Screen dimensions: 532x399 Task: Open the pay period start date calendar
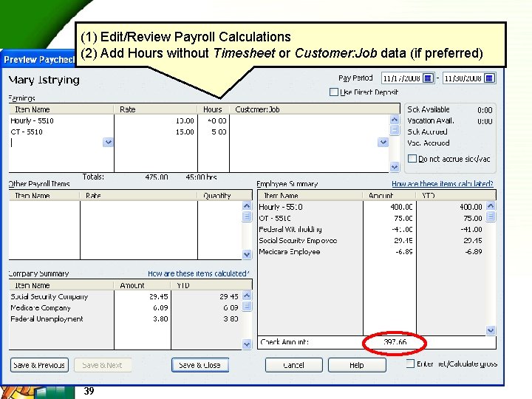coord(428,78)
